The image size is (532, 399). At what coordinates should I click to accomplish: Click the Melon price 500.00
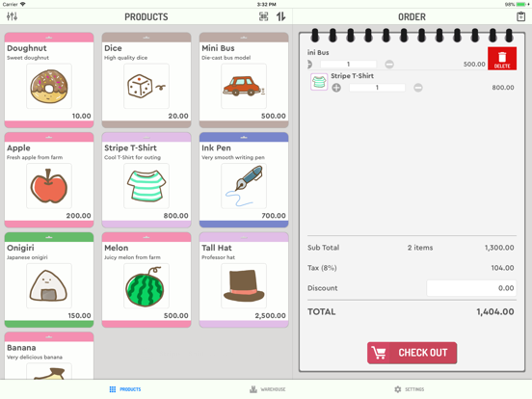pos(175,315)
